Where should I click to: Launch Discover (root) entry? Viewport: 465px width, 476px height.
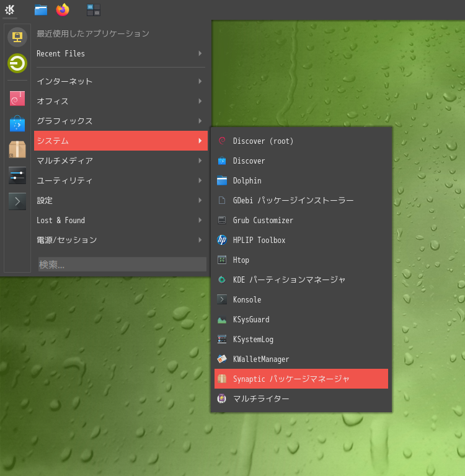(x=301, y=141)
